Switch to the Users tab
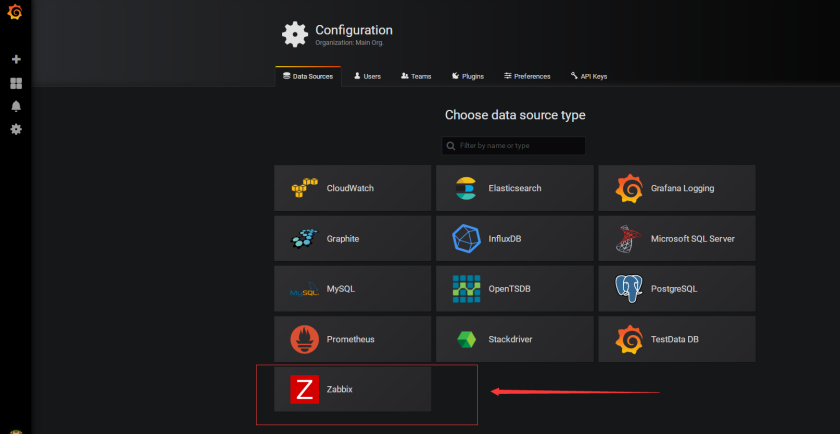 [x=368, y=76]
